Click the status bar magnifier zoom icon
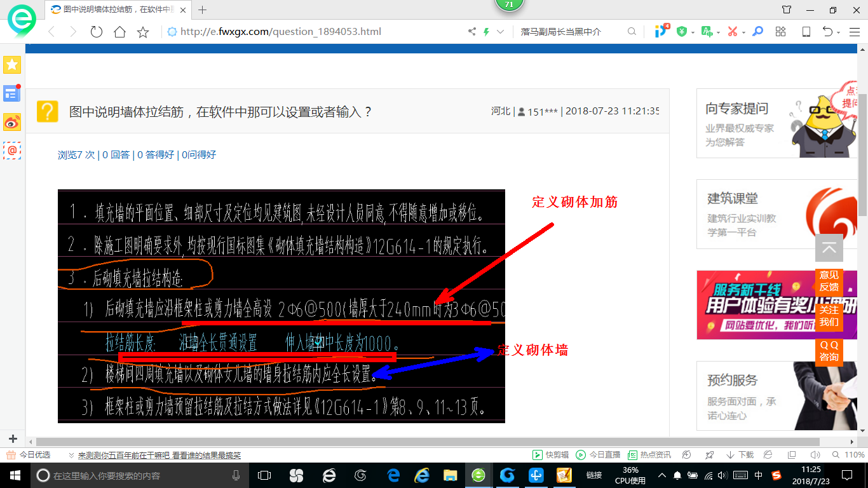This screenshot has width=868, height=488. pyautogui.click(x=836, y=455)
